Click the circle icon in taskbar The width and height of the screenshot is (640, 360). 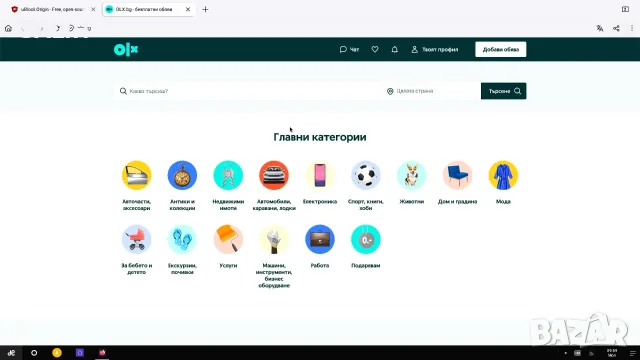click(34, 353)
